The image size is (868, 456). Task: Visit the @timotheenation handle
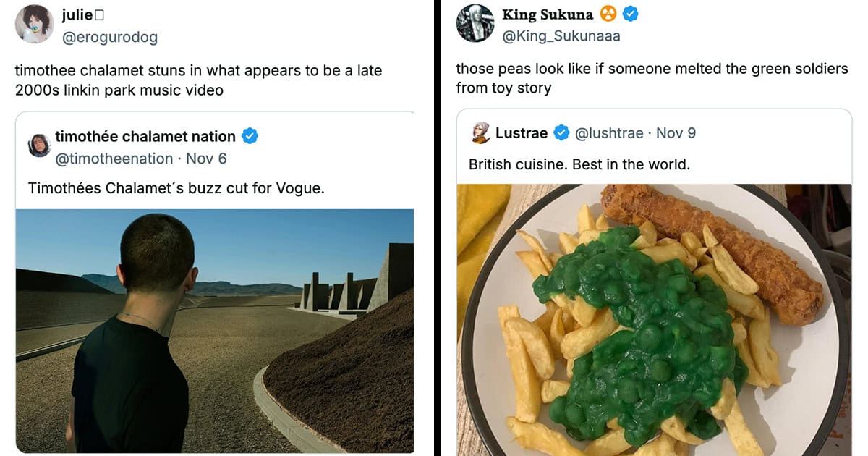pyautogui.click(x=114, y=159)
